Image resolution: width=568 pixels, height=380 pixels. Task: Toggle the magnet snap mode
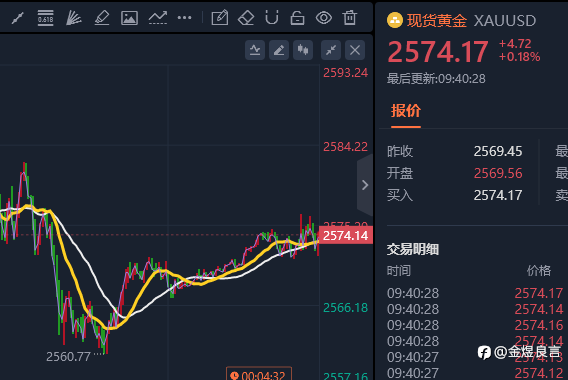272,18
